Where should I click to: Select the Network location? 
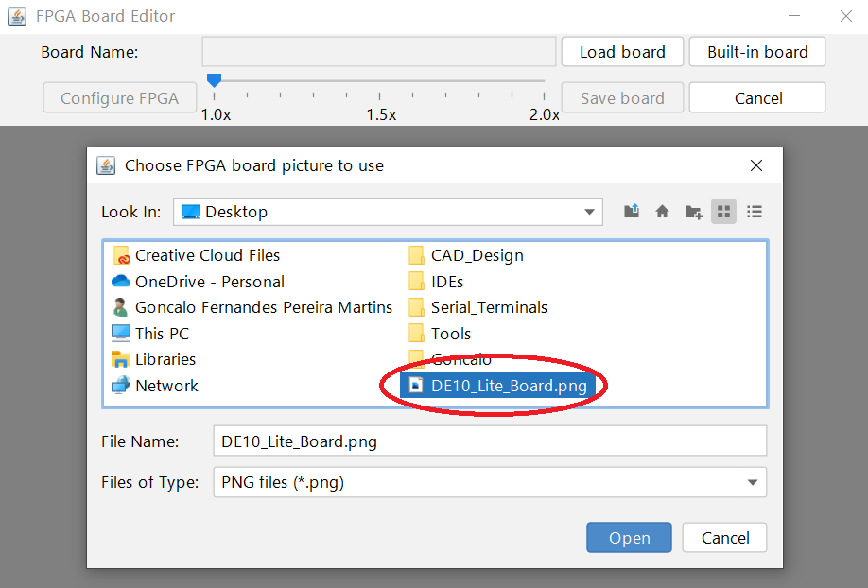166,386
